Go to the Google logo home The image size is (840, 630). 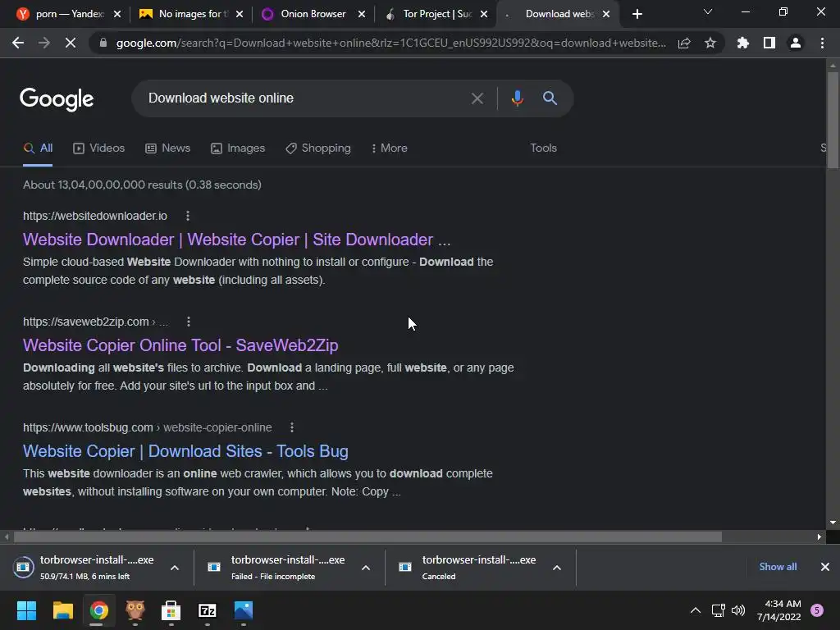(57, 99)
